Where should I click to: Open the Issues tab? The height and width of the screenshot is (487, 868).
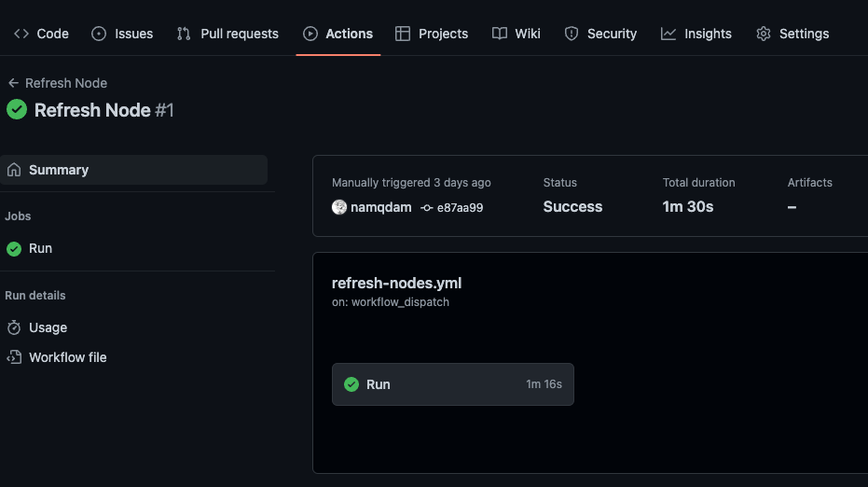coord(122,34)
